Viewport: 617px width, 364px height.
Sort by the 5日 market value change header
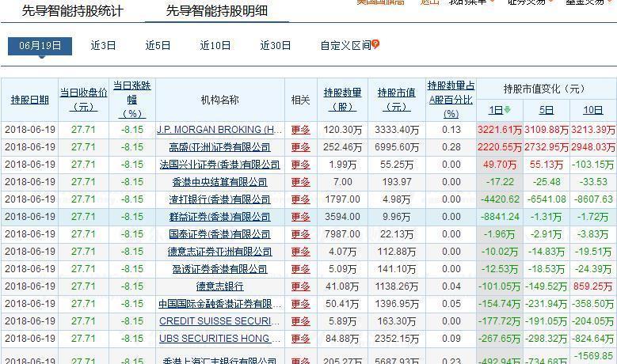547,110
